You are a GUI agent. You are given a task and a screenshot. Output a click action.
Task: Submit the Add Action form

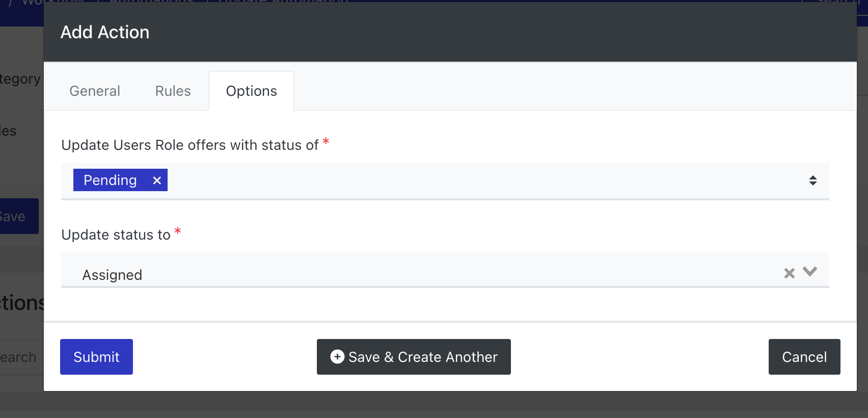click(x=97, y=357)
